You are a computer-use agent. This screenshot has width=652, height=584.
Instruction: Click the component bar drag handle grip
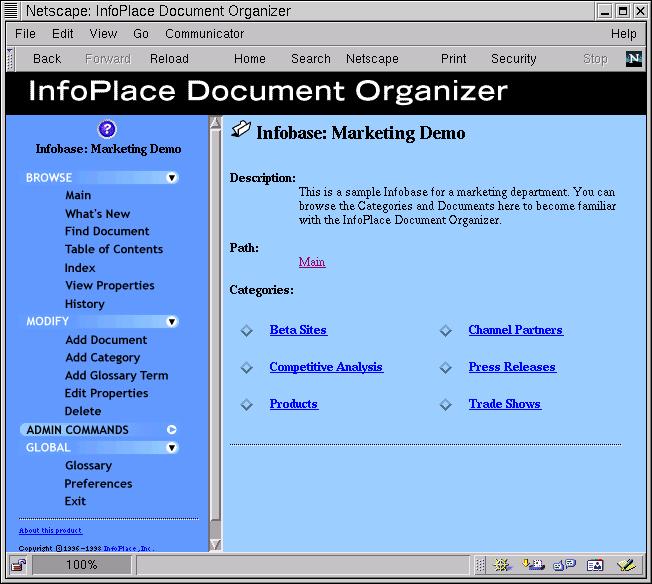[x=480, y=565]
